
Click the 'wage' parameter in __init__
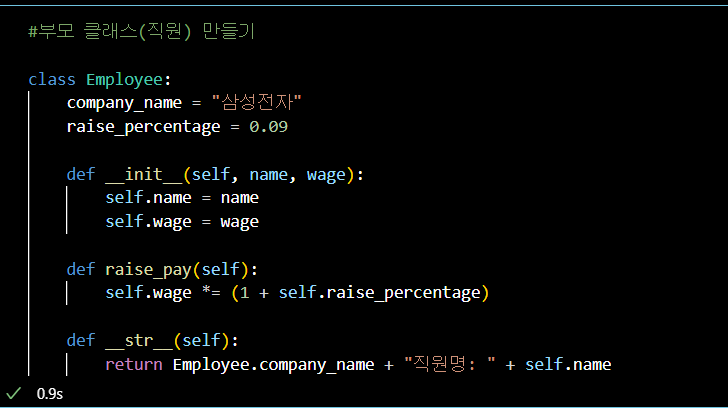pos(326,175)
